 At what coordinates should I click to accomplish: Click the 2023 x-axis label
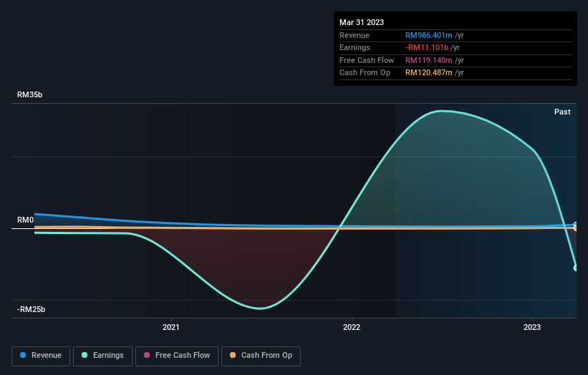(531, 328)
